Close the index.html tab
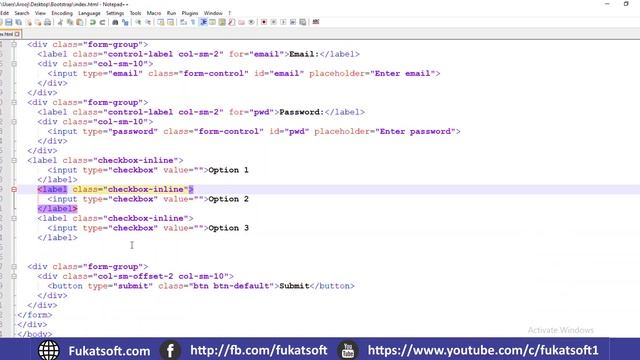This screenshot has width=640, height=360. tap(17, 34)
